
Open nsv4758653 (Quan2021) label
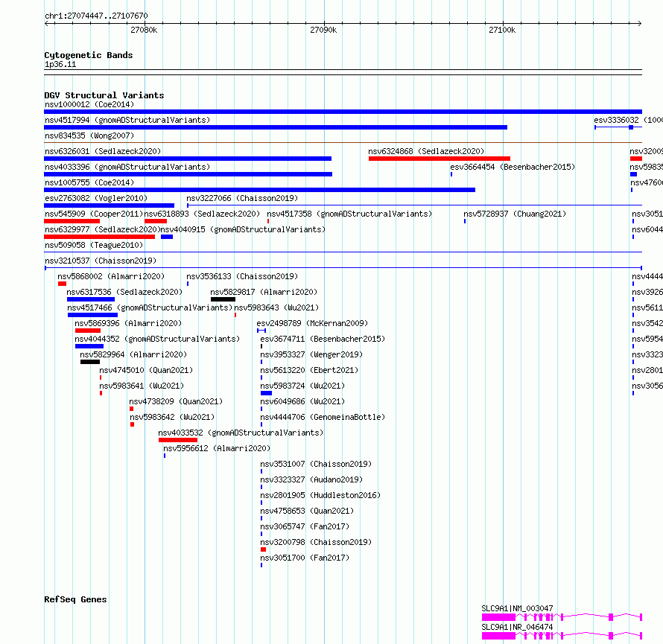click(x=307, y=511)
